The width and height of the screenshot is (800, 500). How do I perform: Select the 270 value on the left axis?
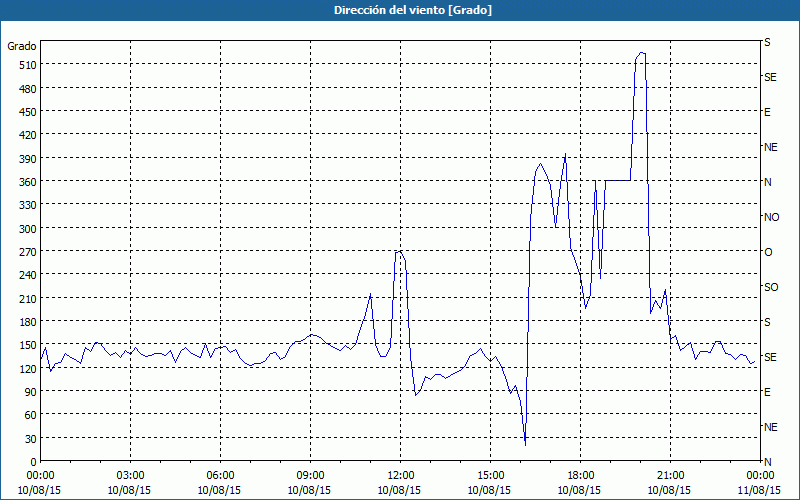pyautogui.click(x=28, y=252)
